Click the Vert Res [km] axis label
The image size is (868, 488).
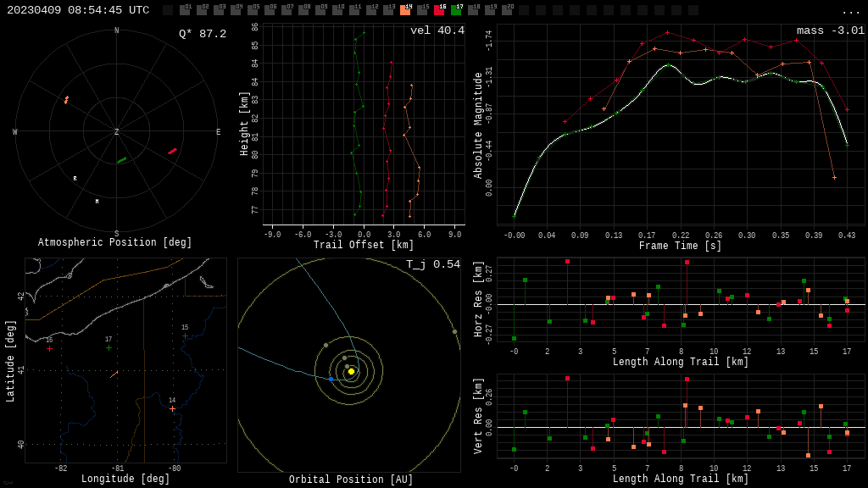click(479, 416)
